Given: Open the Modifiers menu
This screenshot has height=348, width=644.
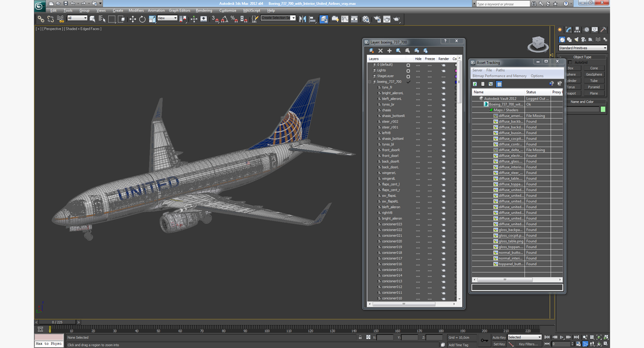Looking at the screenshot, I should (136, 10).
